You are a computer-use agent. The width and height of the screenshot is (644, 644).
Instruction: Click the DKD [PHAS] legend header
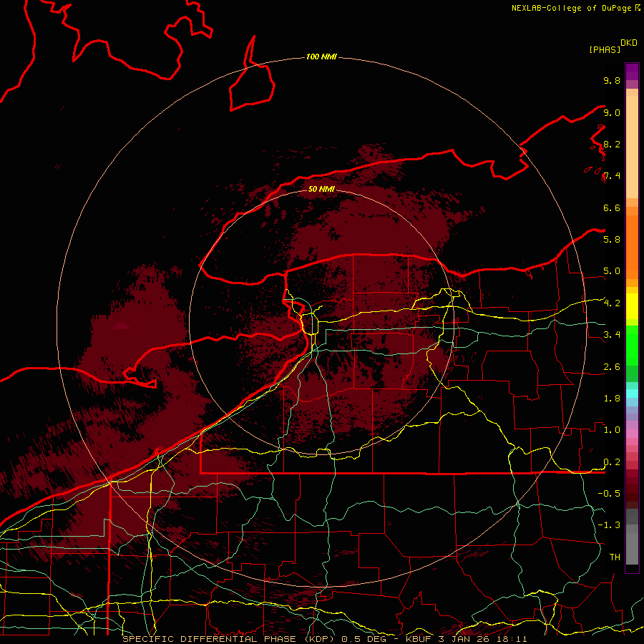tap(613, 46)
